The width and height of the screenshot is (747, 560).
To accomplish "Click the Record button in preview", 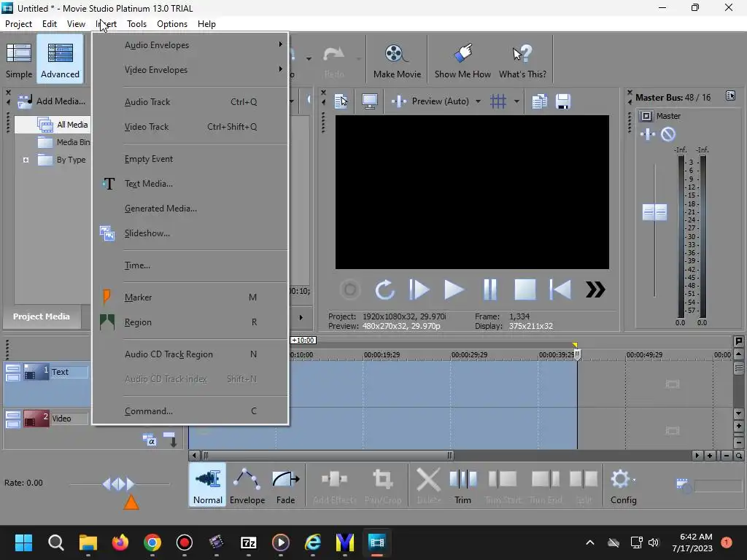I will pos(349,289).
